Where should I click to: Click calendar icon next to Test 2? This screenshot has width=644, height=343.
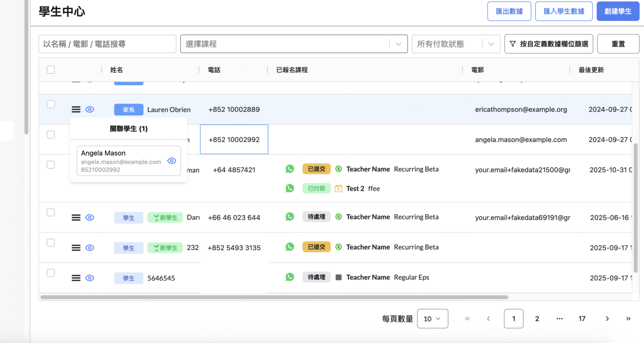coord(339,188)
